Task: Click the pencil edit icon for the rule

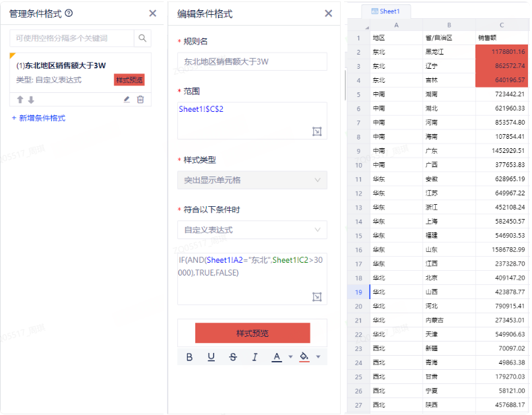Action: [x=127, y=100]
